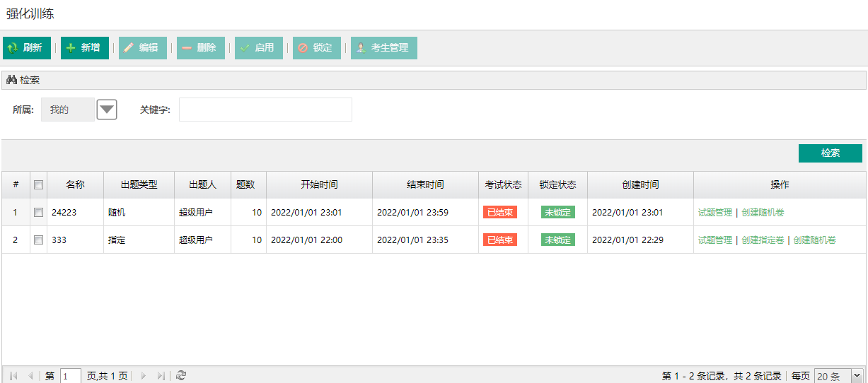Check the checkbox for row 24223
This screenshot has width=868, height=383.
[39, 212]
